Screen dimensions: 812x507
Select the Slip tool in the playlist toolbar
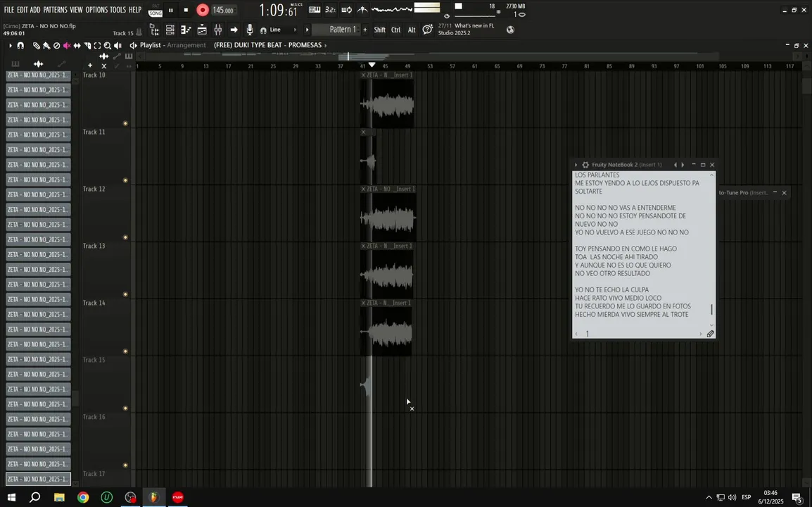(77, 46)
